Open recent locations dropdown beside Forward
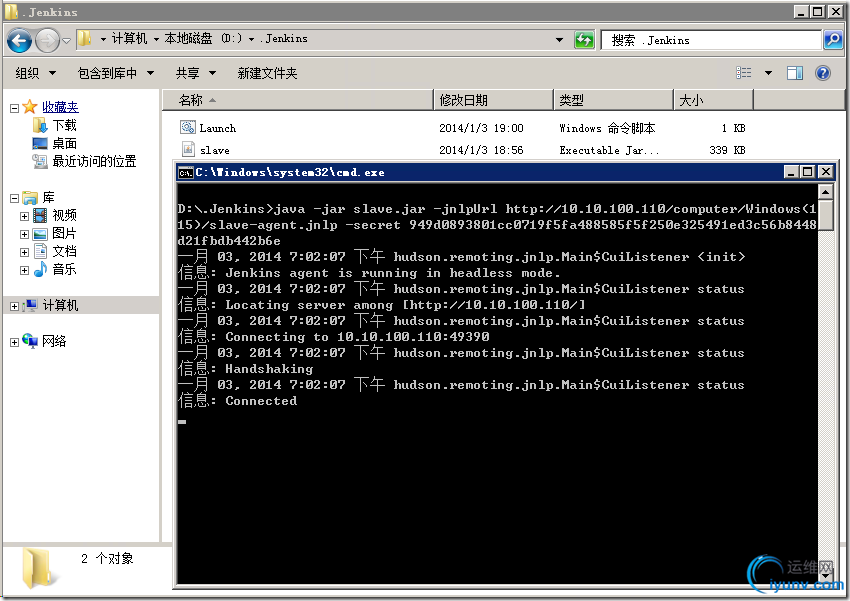Image resolution: width=850 pixels, height=601 pixels. tap(66, 41)
